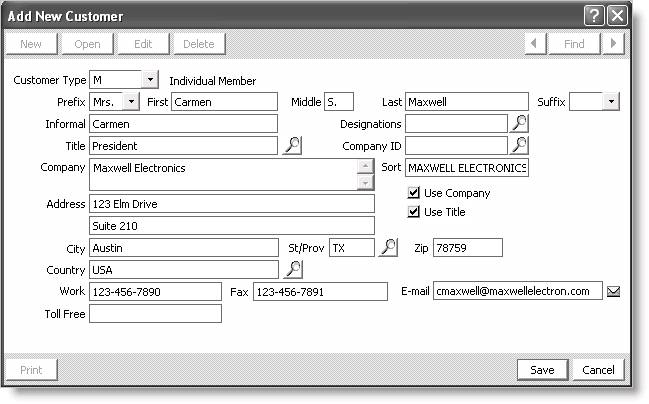The height and width of the screenshot is (404, 649).
Task: Click the Country field
Action: click(x=184, y=269)
